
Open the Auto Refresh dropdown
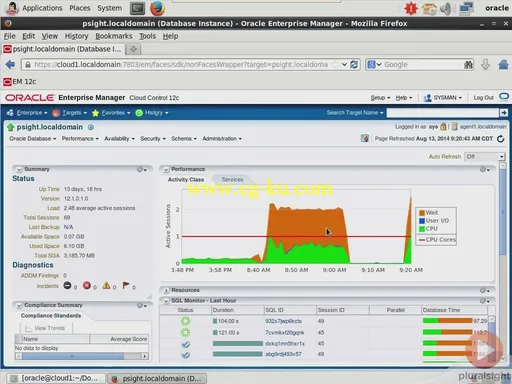[x=484, y=157]
